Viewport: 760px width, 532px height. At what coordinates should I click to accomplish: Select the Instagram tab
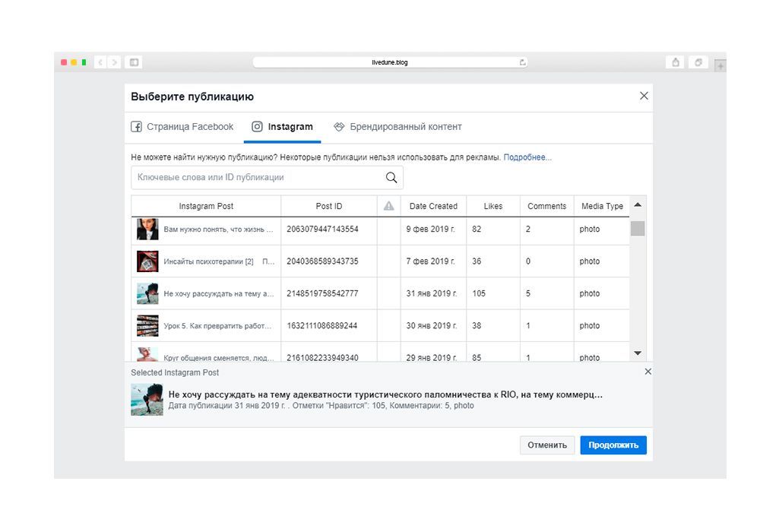pyautogui.click(x=282, y=127)
